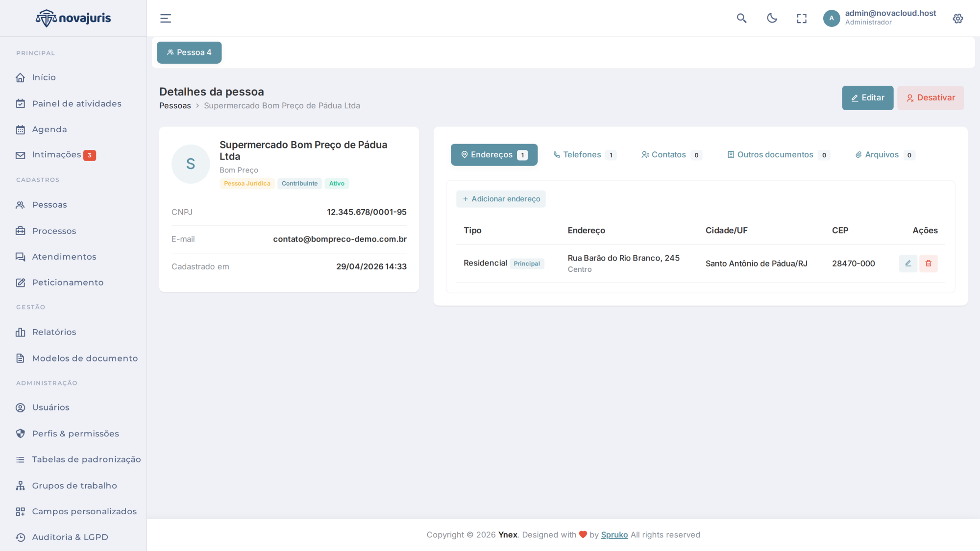Select the Endereços tab
The height and width of the screenshot is (551, 980).
(x=494, y=155)
